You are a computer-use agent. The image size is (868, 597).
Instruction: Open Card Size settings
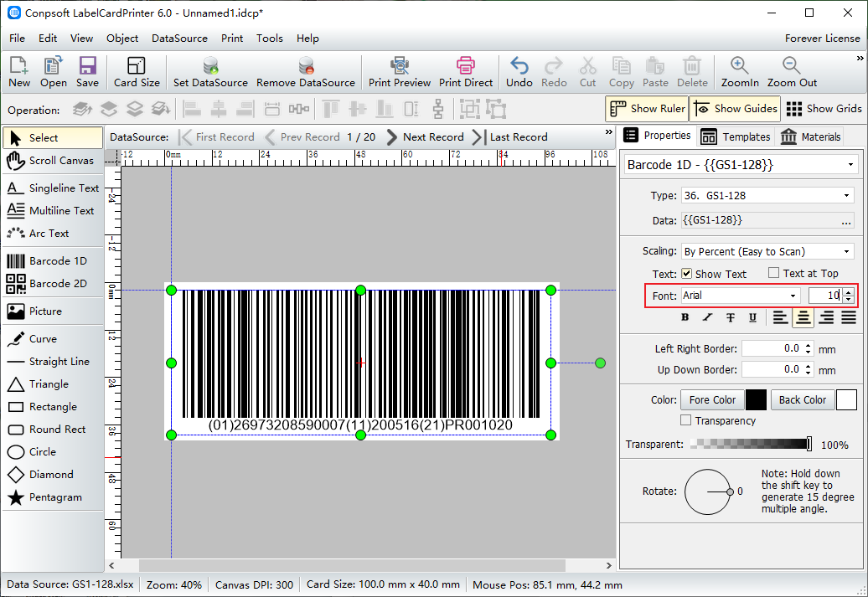pos(137,72)
